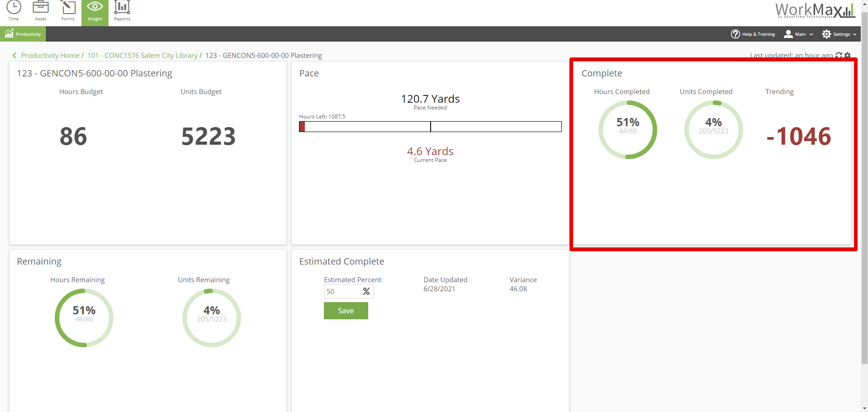Click the Variance value 46.08
Viewport: 868px width, 412px height.
click(518, 289)
